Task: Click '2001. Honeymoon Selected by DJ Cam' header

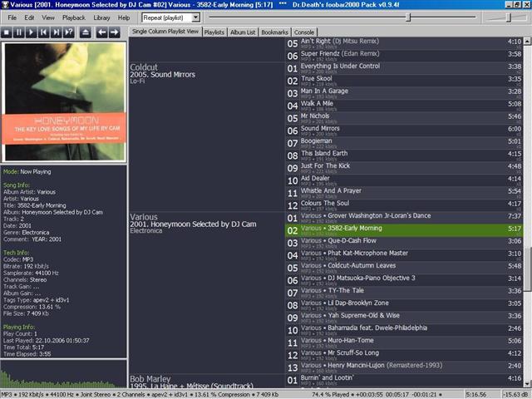Action: pyautogui.click(x=193, y=224)
